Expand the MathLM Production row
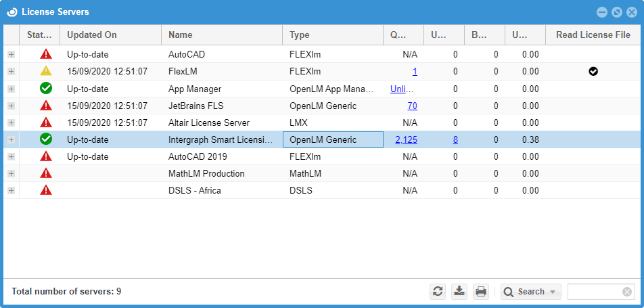644x308 pixels. click(11, 173)
